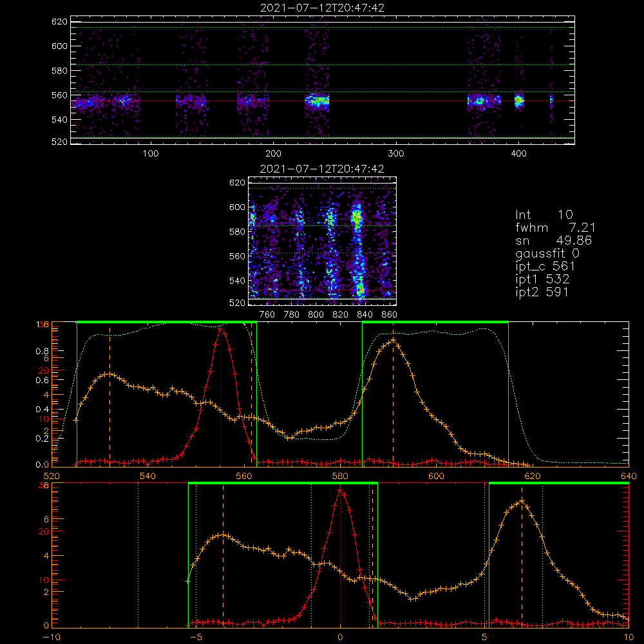Click the x-axis label 300 on top plot
The height and width of the screenshot is (644, 644).
[396, 154]
